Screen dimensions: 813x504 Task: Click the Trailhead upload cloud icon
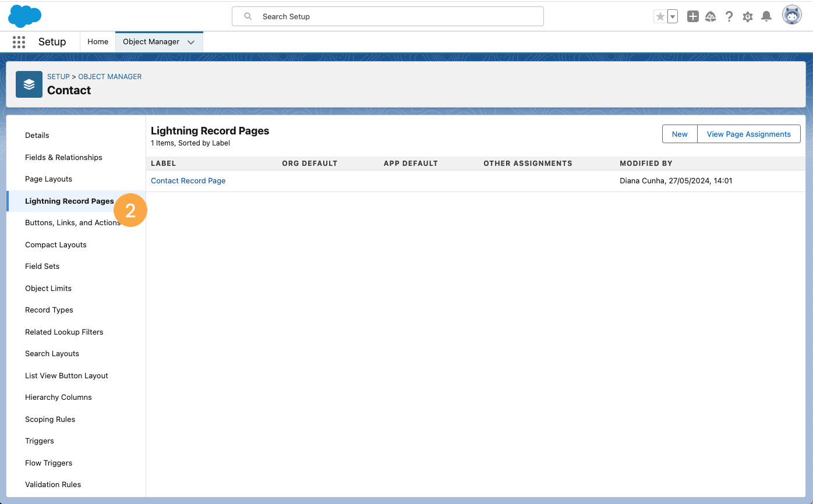(x=711, y=16)
